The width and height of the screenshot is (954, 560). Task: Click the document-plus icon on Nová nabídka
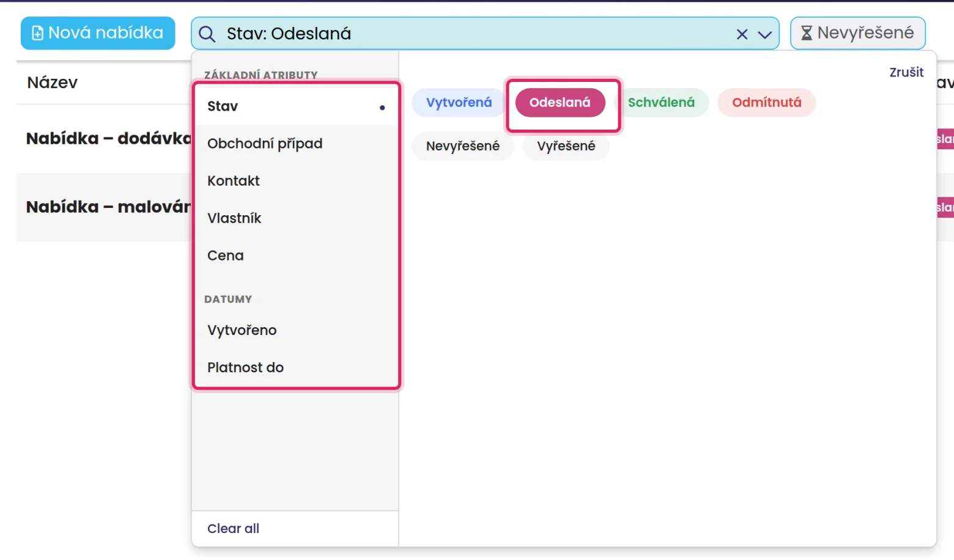click(x=38, y=33)
